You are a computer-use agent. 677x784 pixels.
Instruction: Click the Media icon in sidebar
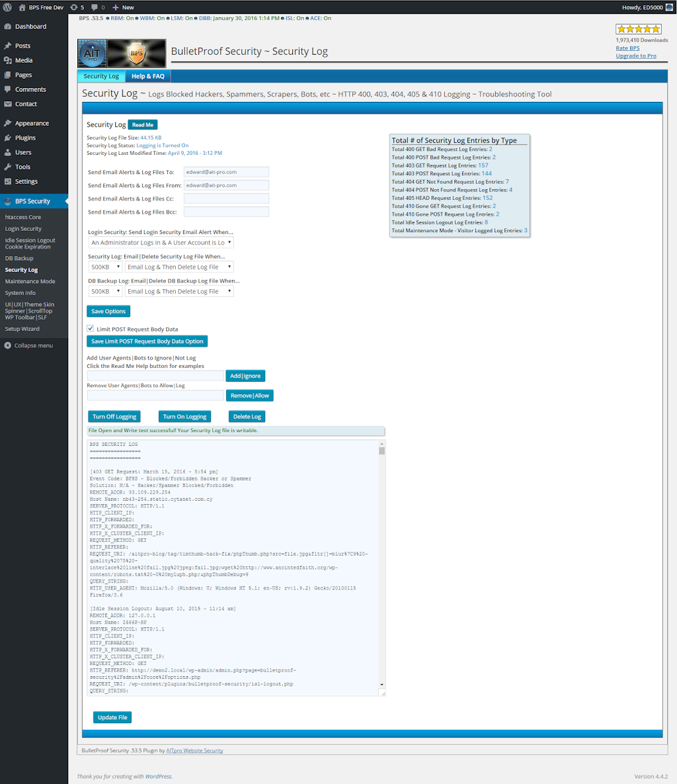click(7, 60)
